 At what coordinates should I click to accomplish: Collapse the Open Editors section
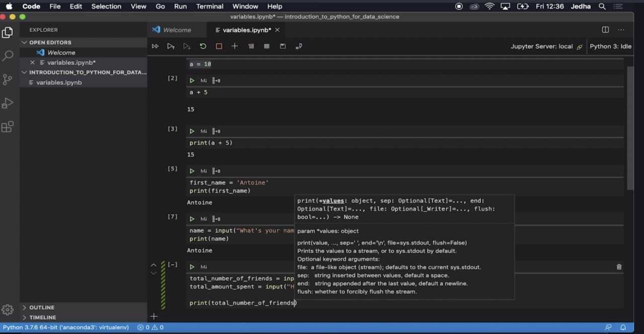50,43
